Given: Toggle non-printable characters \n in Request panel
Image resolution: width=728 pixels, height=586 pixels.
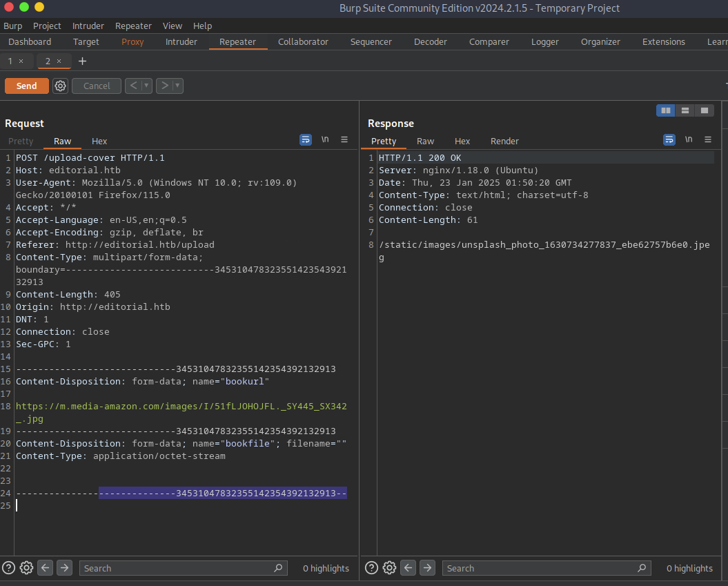Looking at the screenshot, I should pyautogui.click(x=325, y=139).
